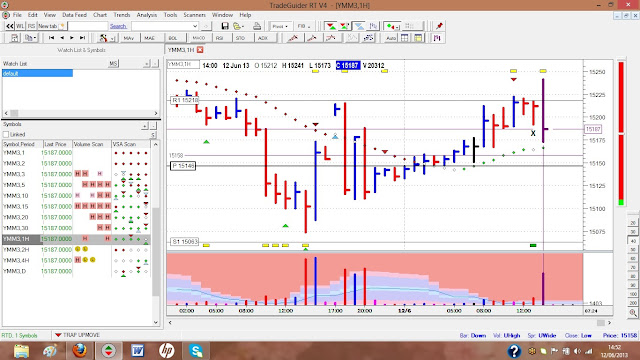Image resolution: width=640 pixels, height=360 pixels.
Task: Click the Auto scale button
Action: [x=391, y=38]
